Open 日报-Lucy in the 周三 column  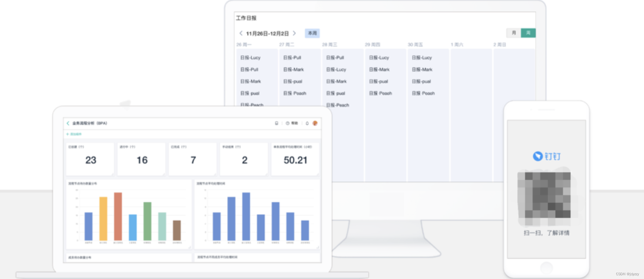point(336,70)
